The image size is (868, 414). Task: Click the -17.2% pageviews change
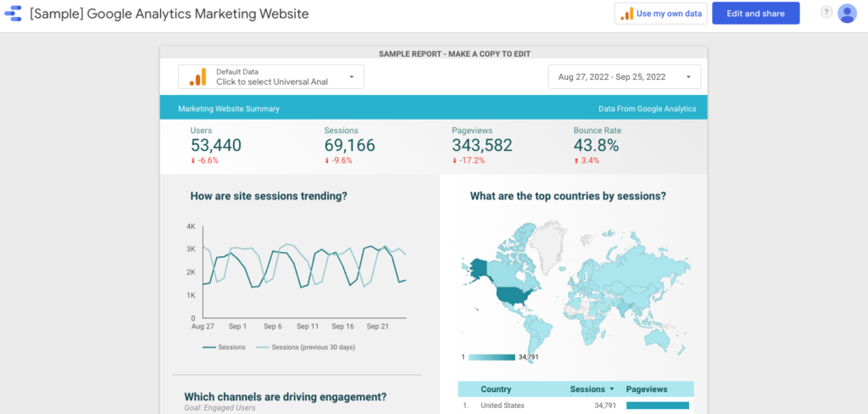(471, 160)
